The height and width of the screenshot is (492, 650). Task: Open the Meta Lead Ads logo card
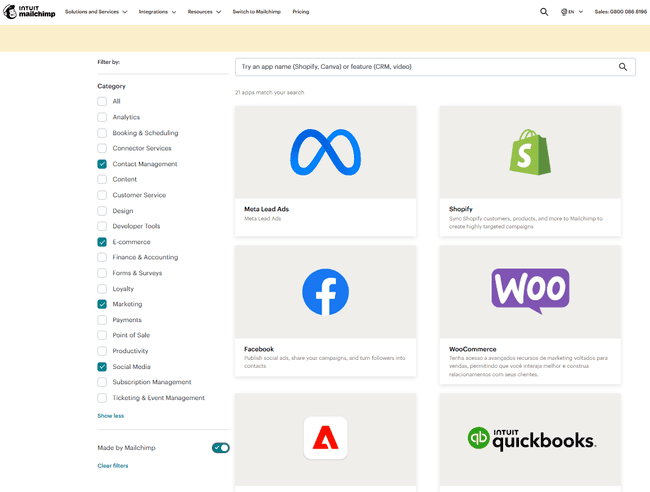click(325, 152)
